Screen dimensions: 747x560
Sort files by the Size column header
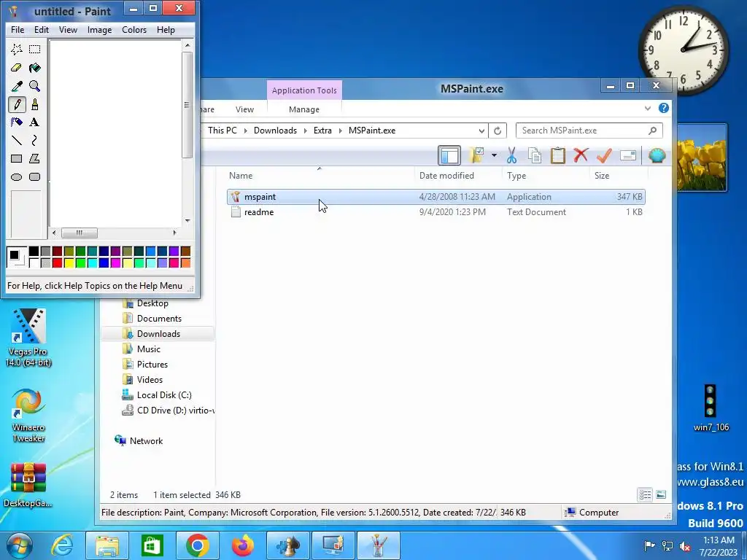click(618, 176)
